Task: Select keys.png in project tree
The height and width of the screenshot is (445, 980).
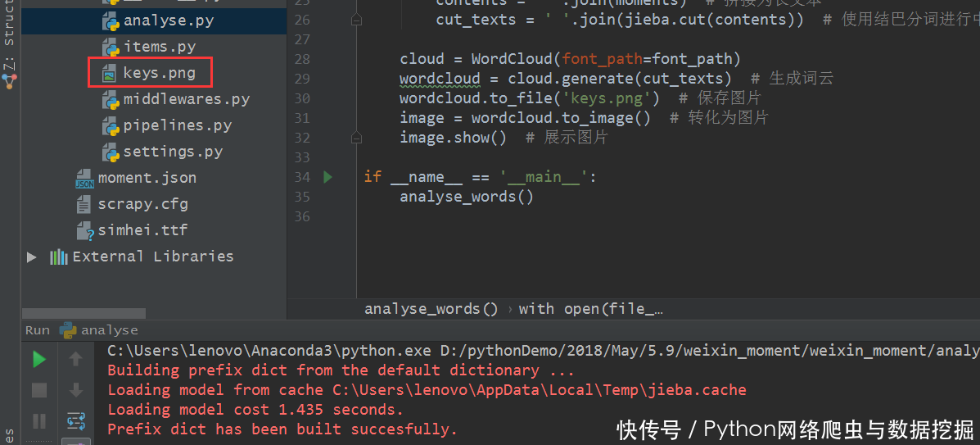Action: (160, 73)
